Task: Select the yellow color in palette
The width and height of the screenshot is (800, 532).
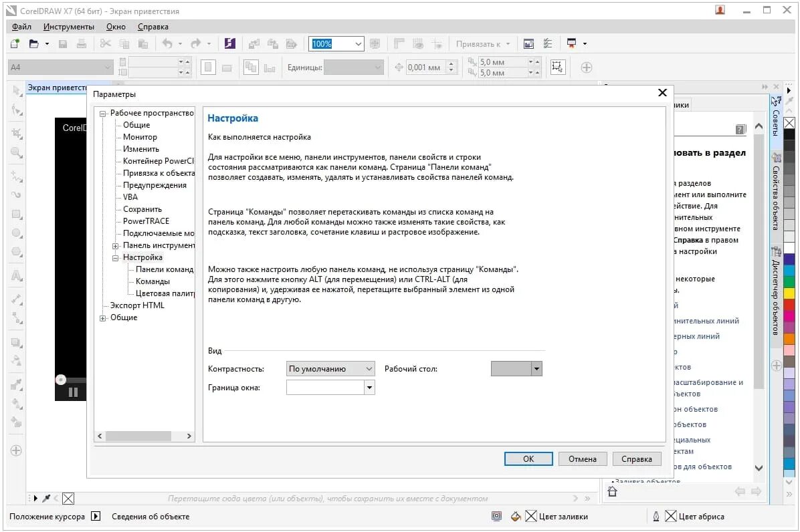Action: (x=789, y=293)
